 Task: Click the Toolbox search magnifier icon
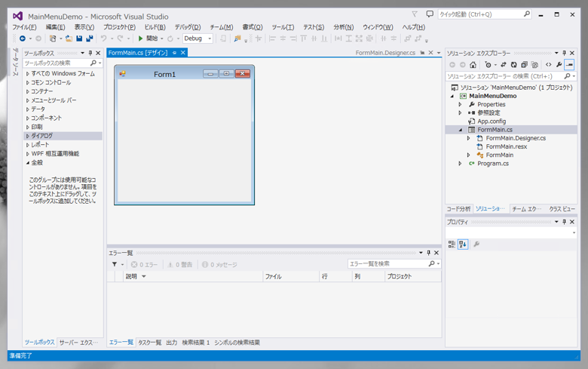tap(93, 63)
